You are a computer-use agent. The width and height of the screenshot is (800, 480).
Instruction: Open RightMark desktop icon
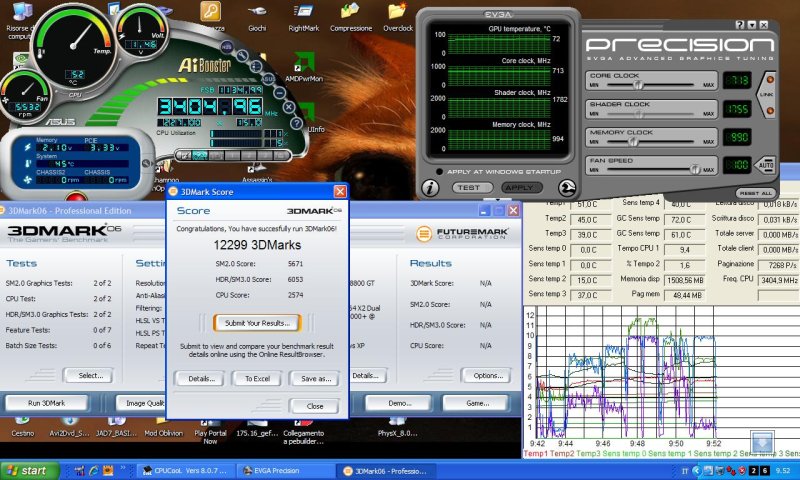(304, 17)
